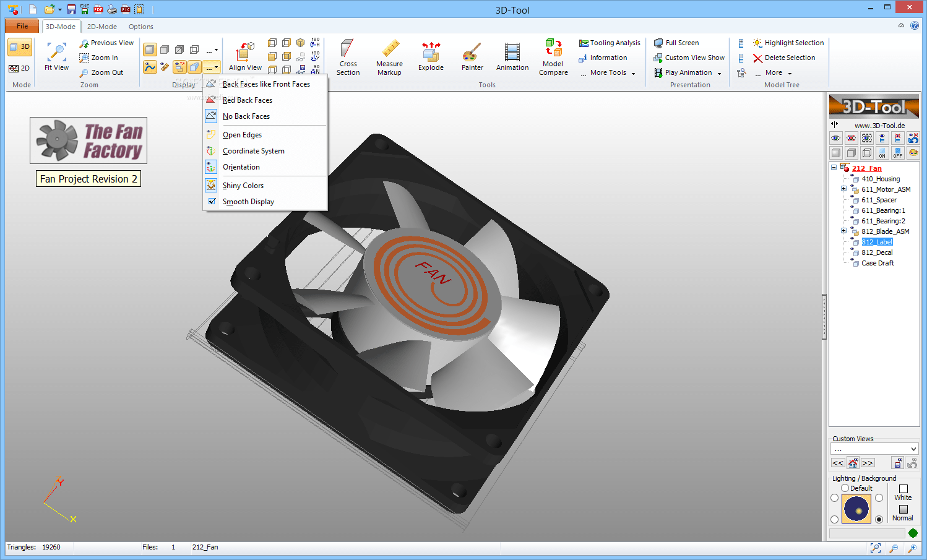Launch the Painter tool
This screenshot has width=927, height=560.
[x=472, y=57]
